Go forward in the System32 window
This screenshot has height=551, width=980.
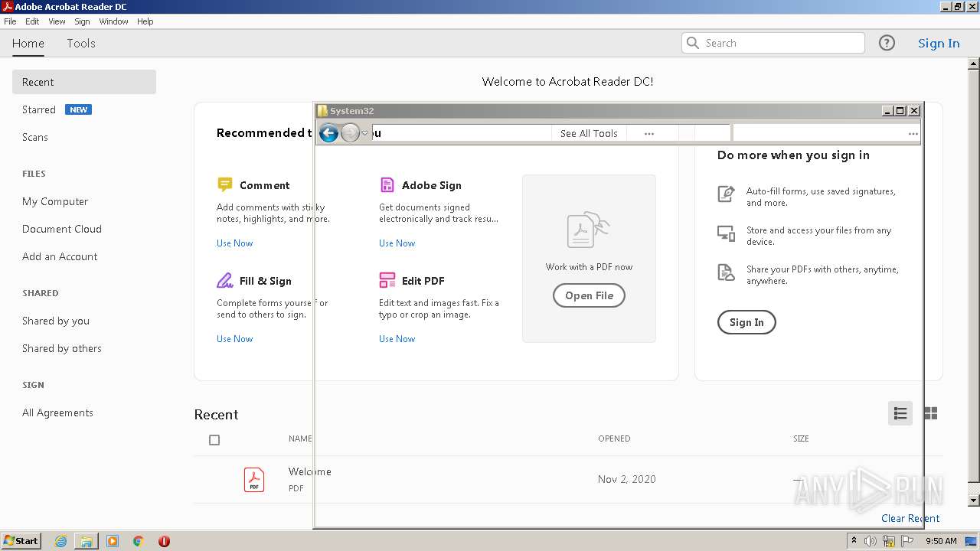(x=350, y=133)
